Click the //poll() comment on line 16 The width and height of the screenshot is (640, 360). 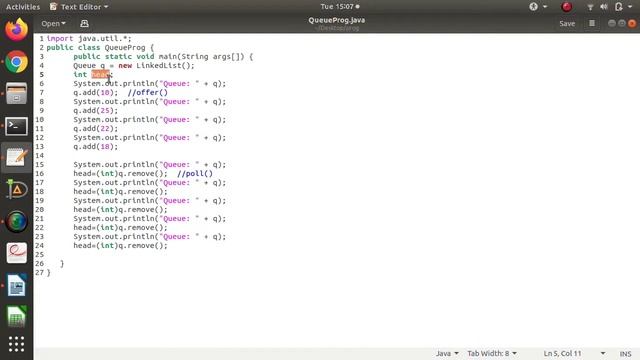195,173
